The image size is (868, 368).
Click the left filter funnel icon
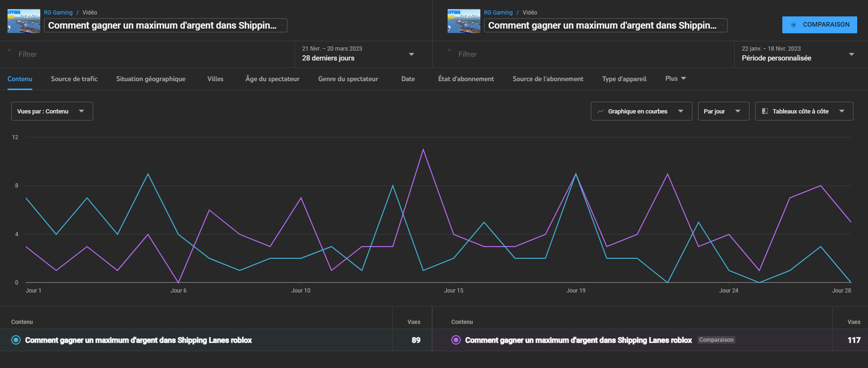click(x=9, y=50)
